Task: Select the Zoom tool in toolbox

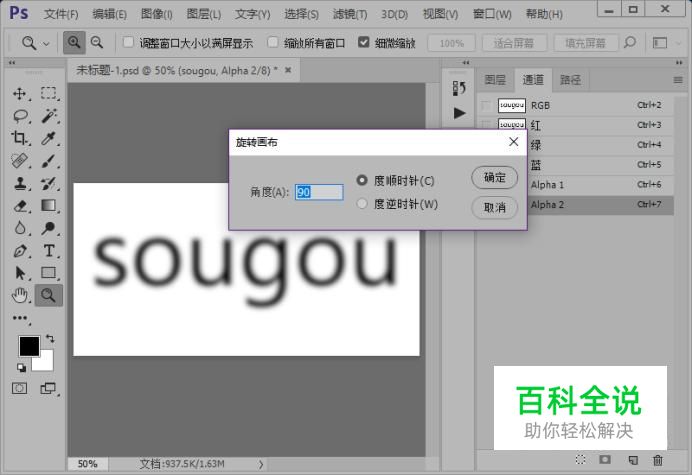Action: coord(49,295)
